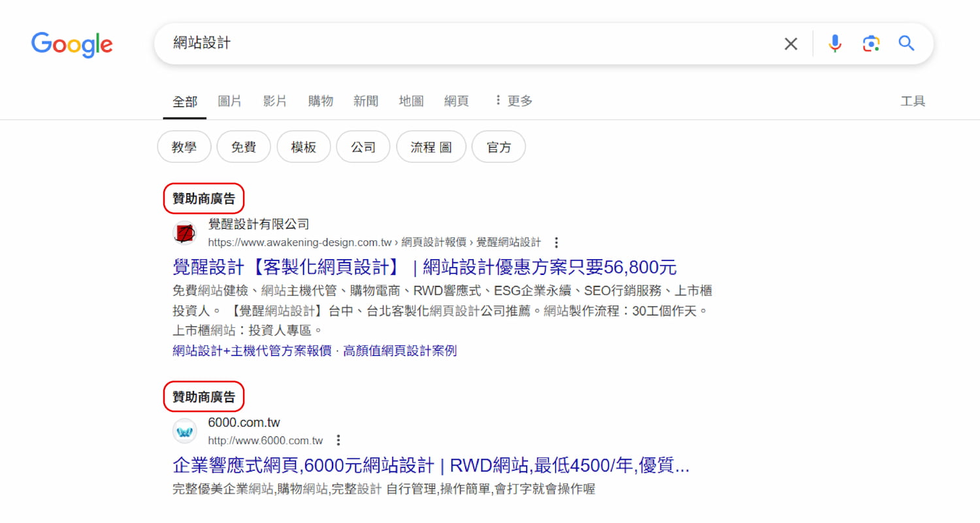980x523 pixels.
Task: Open the 地圖 tab
Action: click(x=411, y=101)
